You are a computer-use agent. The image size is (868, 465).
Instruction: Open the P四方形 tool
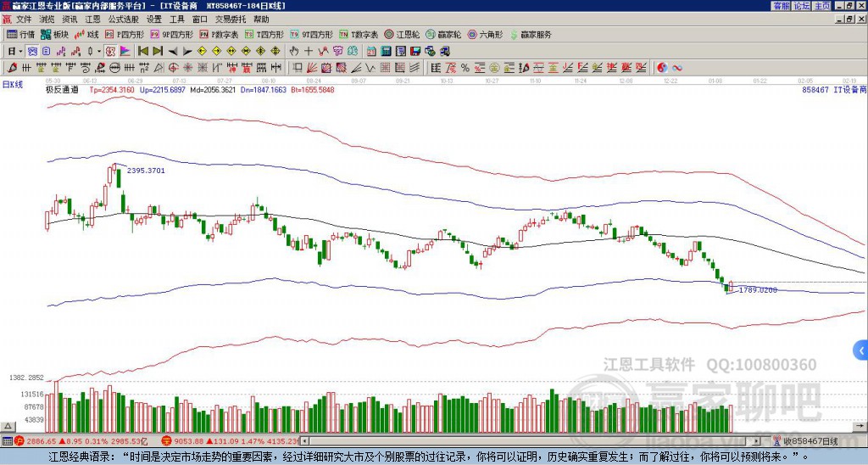[125, 35]
